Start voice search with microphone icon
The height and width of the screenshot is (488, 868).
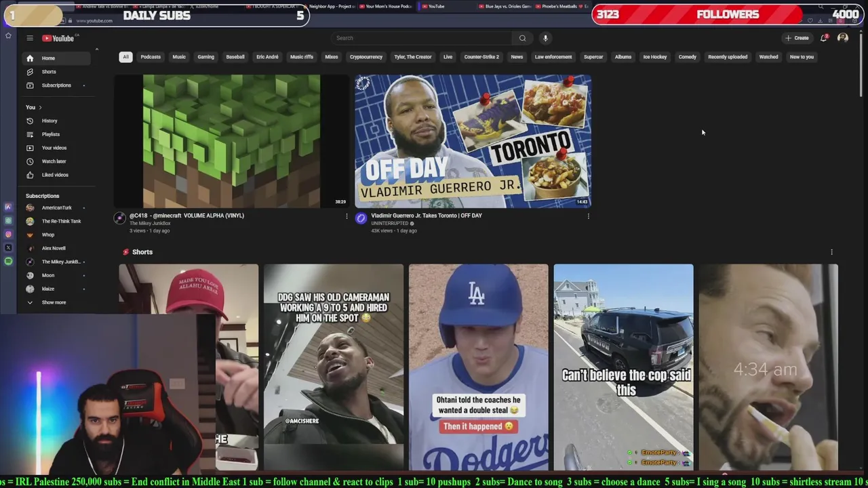545,38
